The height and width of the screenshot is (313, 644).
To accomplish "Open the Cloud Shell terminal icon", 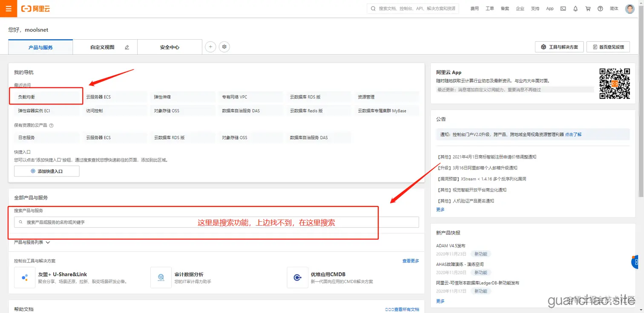I will 563,9.
